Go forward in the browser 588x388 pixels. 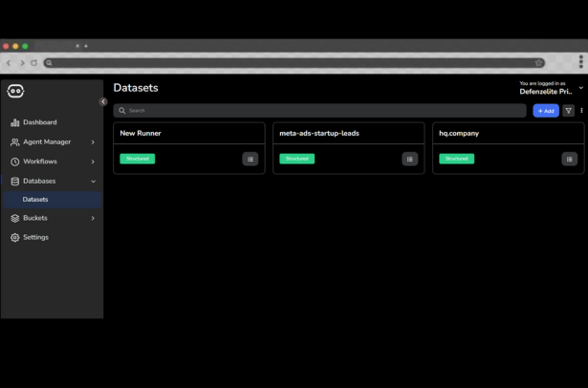(22, 63)
